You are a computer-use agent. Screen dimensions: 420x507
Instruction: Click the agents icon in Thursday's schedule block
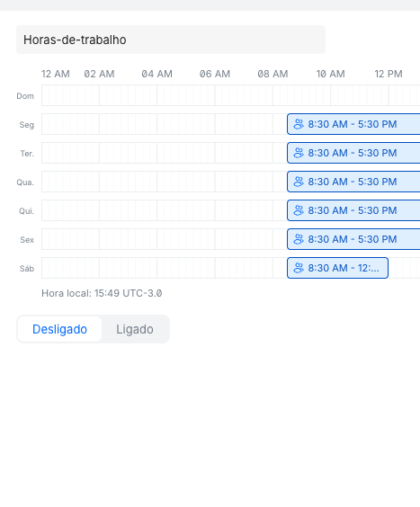tap(299, 210)
